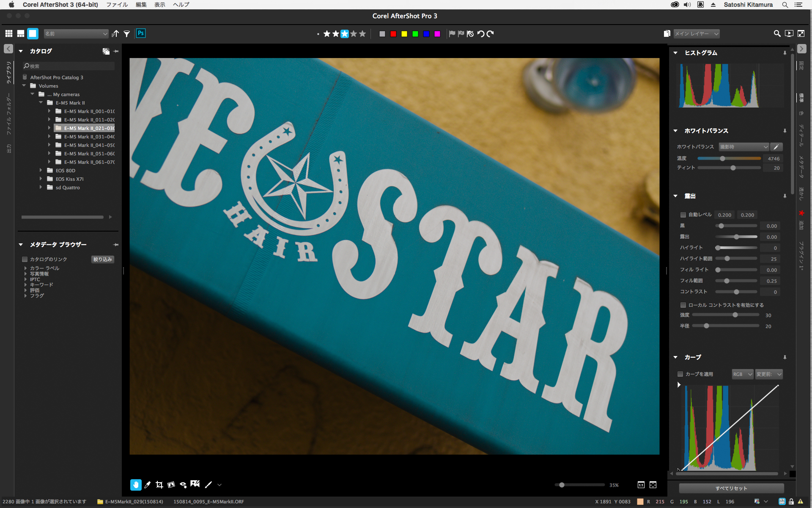Click the 絞り込み button
Screen dimensions: 812x508
click(x=103, y=260)
